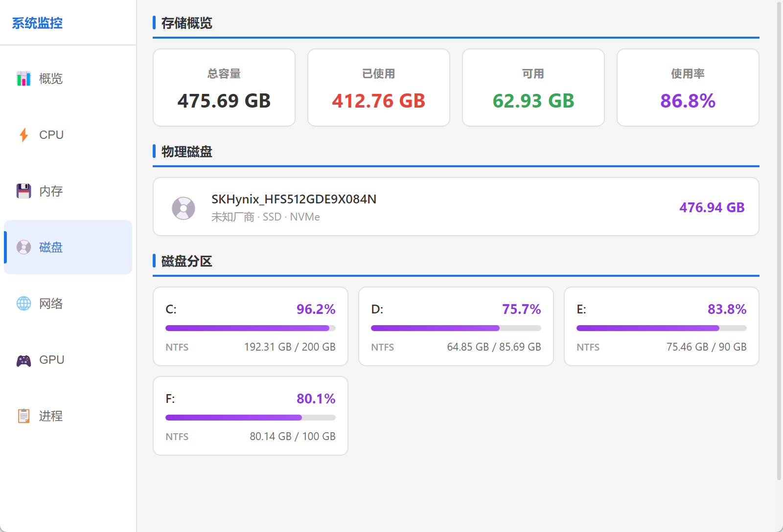Click the disc icon in sidebar

tap(23, 247)
